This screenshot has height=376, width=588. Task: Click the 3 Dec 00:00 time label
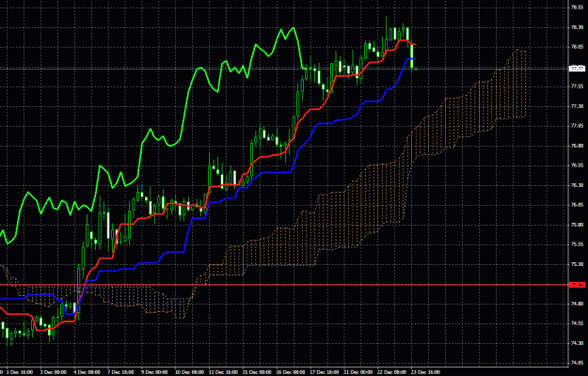click(x=54, y=372)
